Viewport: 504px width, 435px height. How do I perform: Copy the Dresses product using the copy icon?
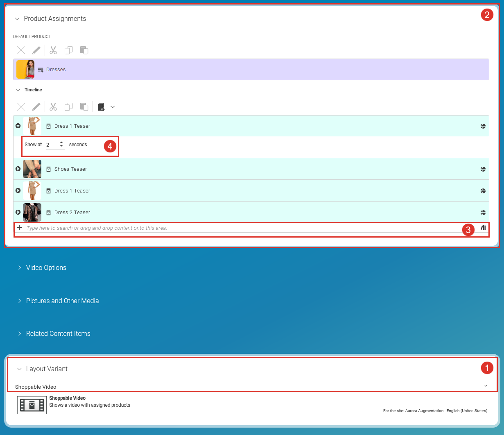(68, 50)
